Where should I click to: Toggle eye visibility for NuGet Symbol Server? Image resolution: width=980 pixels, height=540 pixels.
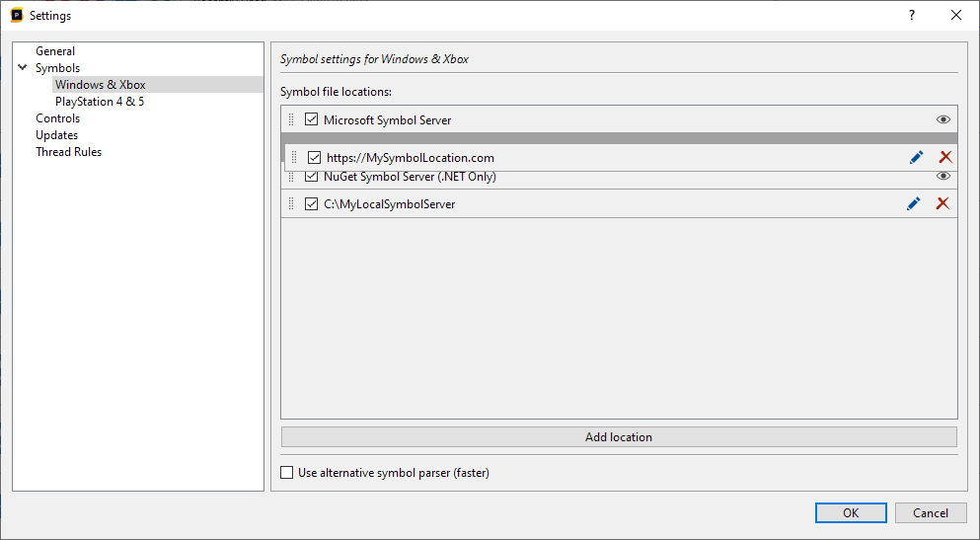point(943,177)
